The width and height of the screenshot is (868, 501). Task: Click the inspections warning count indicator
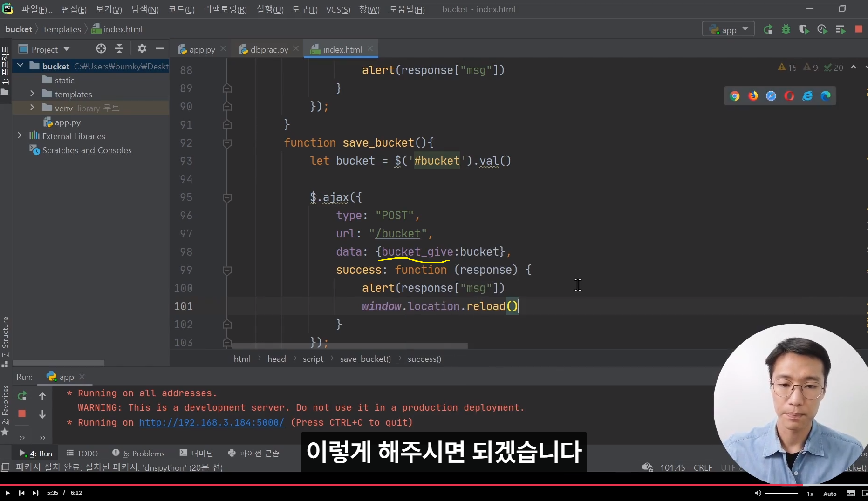pyautogui.click(x=787, y=68)
